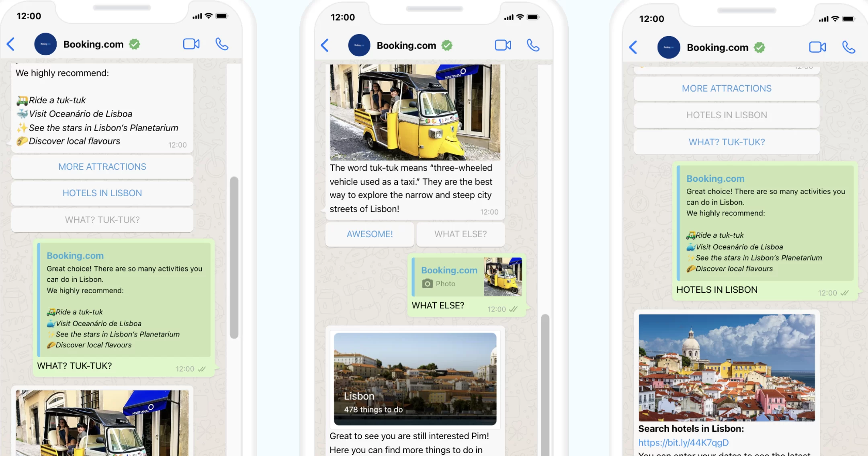
Task: Start a voice call in the left phone
Action: point(222,44)
